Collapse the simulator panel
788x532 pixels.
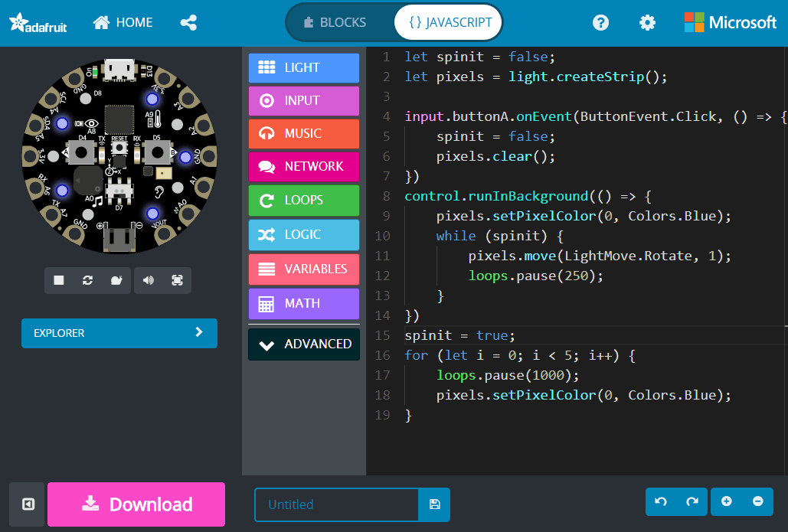[28, 504]
